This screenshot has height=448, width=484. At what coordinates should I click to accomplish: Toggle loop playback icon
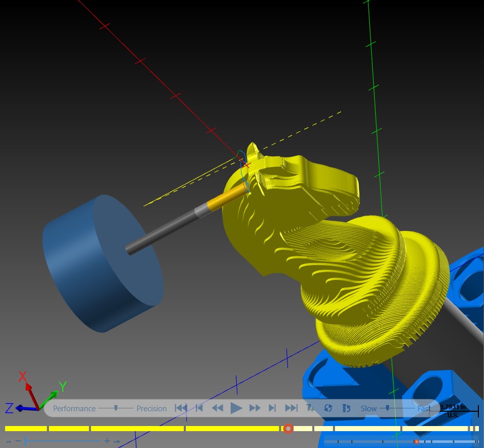328,408
